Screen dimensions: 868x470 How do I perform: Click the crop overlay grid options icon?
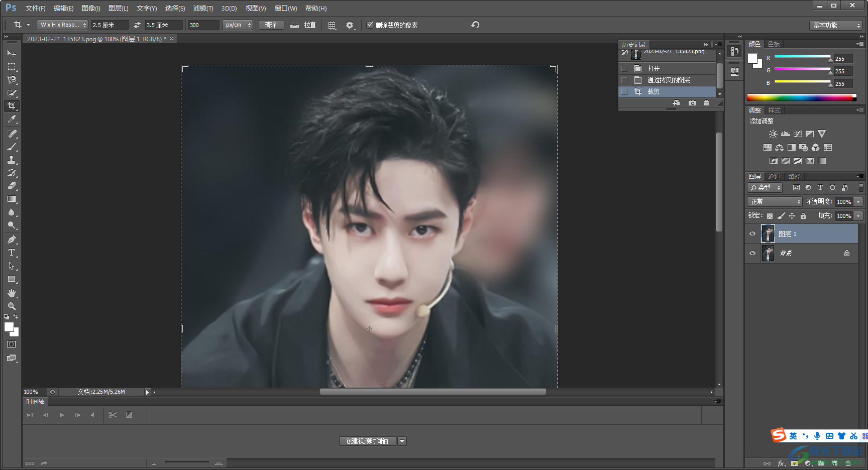point(332,25)
